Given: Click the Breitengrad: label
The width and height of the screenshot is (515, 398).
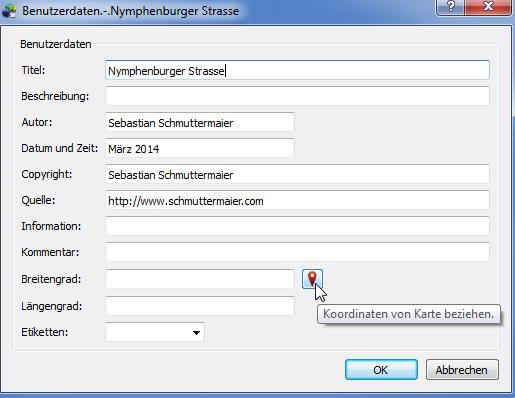Looking at the screenshot, I should (x=51, y=279).
